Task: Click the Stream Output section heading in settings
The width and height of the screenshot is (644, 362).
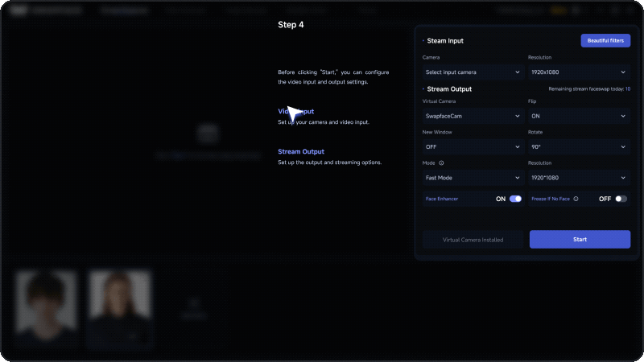Action: 449,89
